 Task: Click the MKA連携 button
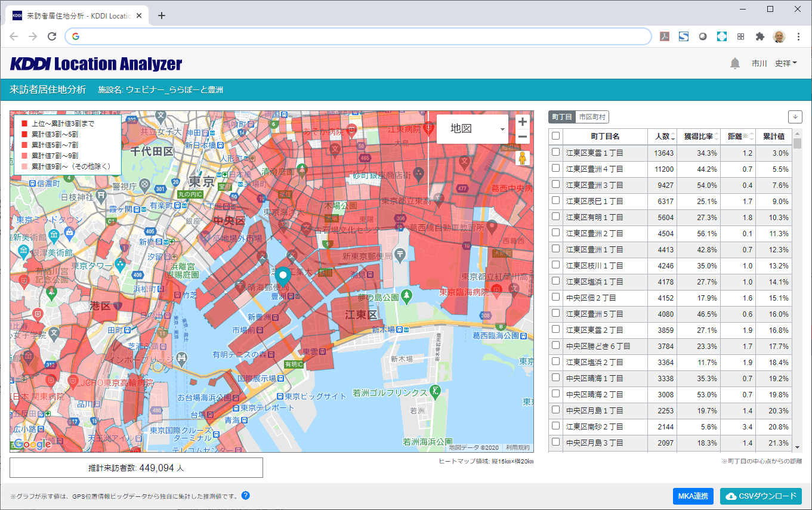pyautogui.click(x=693, y=496)
